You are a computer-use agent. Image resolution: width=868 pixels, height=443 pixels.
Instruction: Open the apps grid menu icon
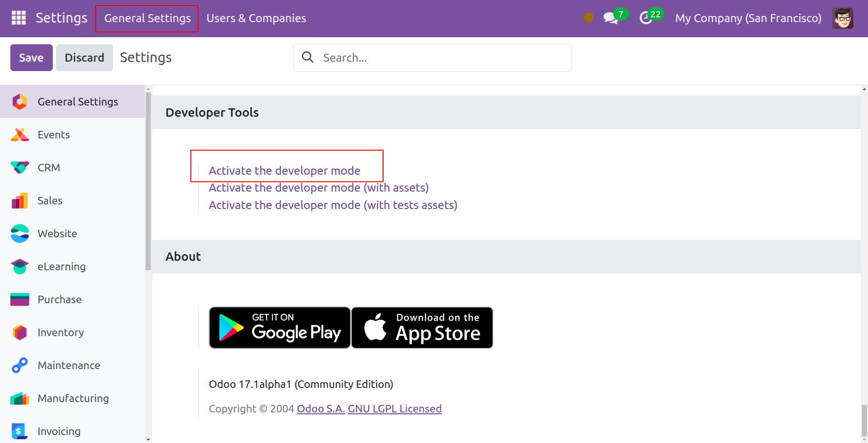(x=19, y=18)
